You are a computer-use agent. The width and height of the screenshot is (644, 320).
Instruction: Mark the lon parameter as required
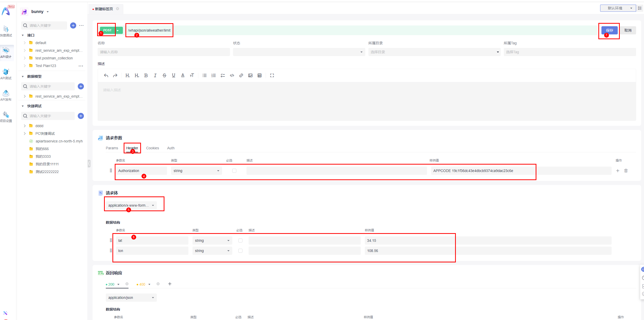(x=240, y=251)
